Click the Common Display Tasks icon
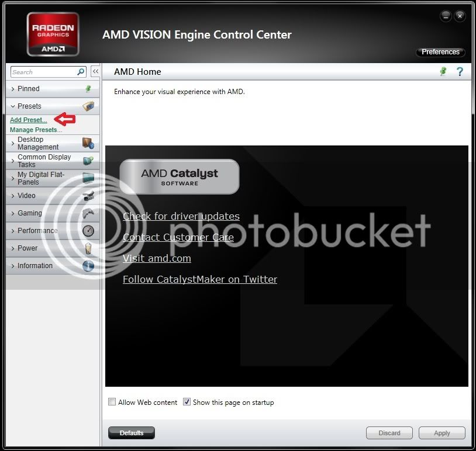The width and height of the screenshot is (476, 451). coord(88,161)
